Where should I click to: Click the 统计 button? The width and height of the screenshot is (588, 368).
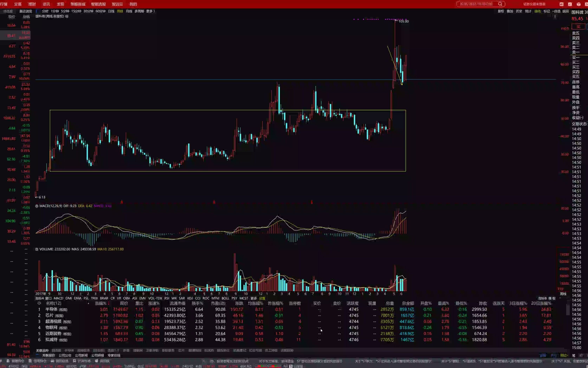528,11
